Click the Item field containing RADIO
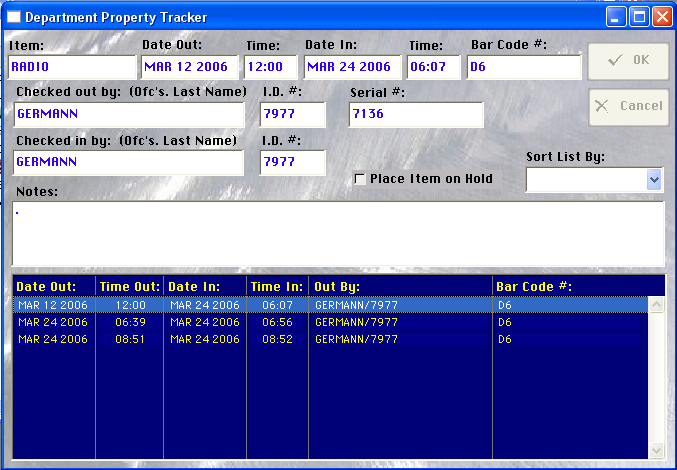 click(71, 67)
